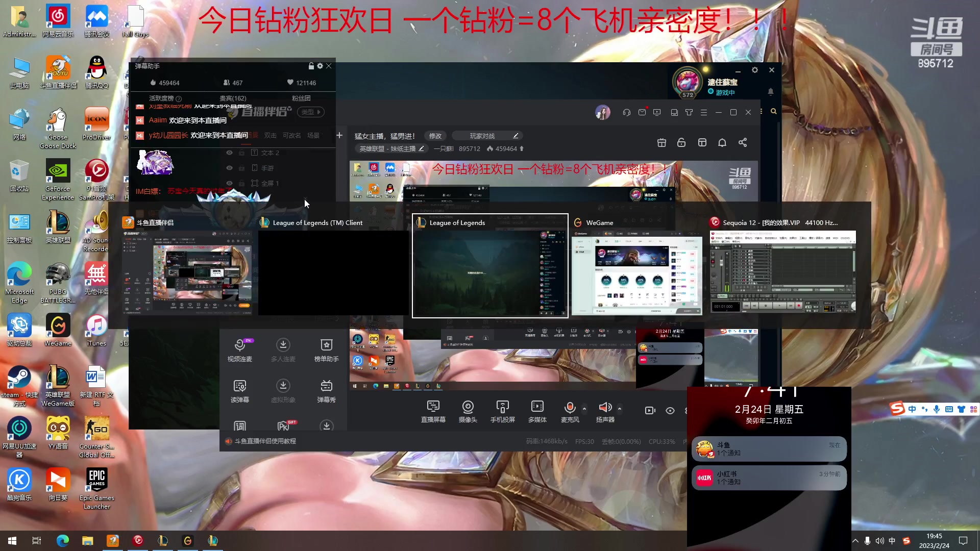980x551 pixels.
Task: Expand hidden icons in the system tray
Action: coord(856,540)
